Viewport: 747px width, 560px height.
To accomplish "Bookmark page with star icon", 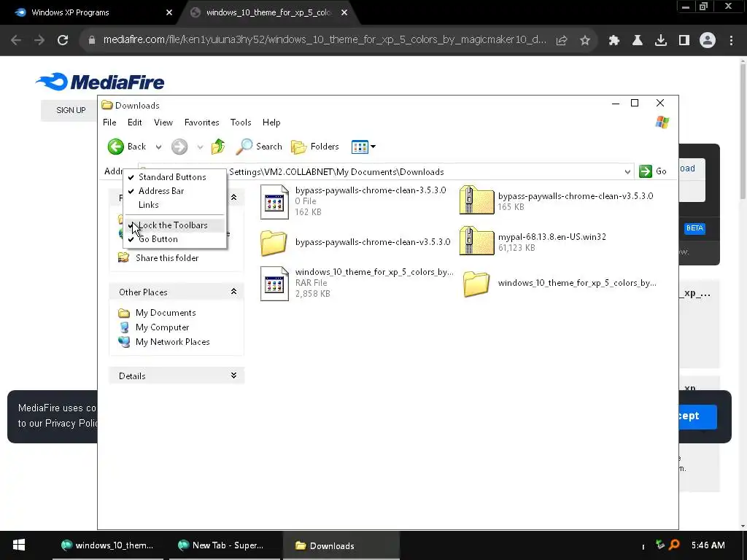I will [x=585, y=41].
